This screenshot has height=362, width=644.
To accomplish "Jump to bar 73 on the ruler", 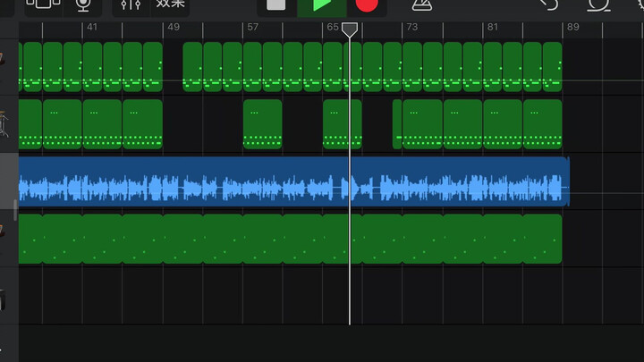I will 412,27.
